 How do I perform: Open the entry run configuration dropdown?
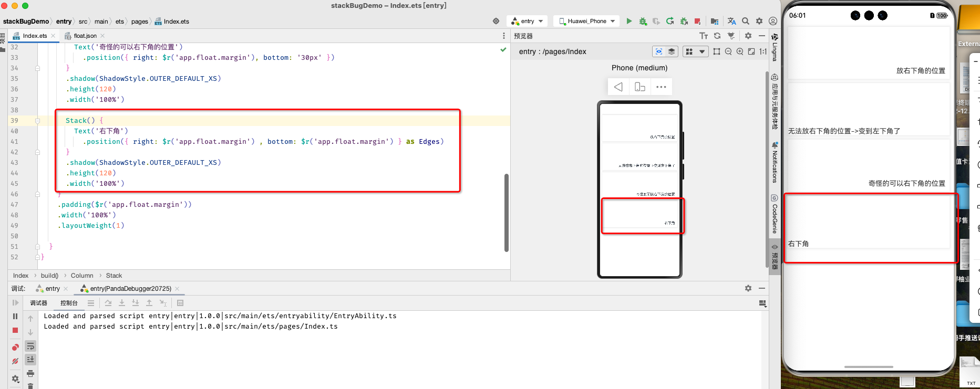pyautogui.click(x=528, y=21)
